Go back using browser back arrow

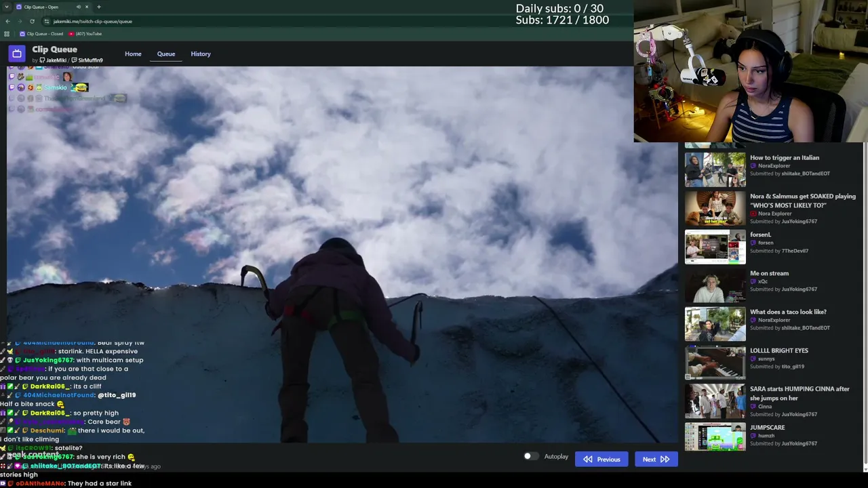pyautogui.click(x=7, y=21)
